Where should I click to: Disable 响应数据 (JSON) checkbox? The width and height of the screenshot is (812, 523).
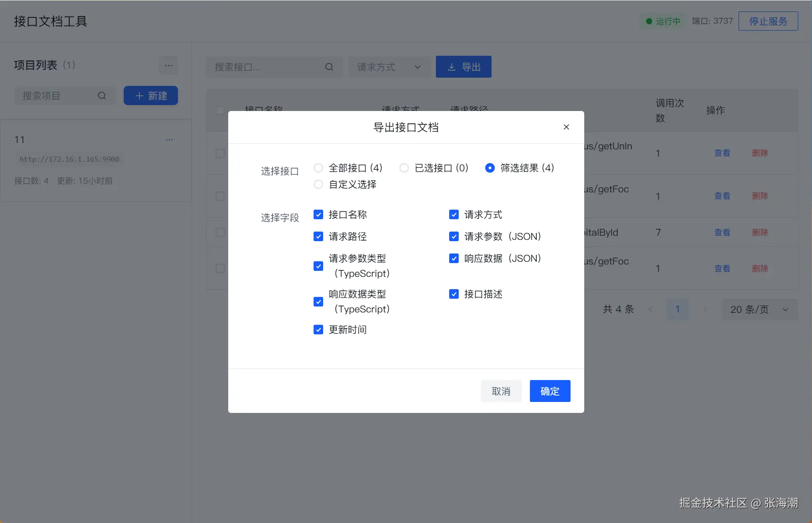454,259
